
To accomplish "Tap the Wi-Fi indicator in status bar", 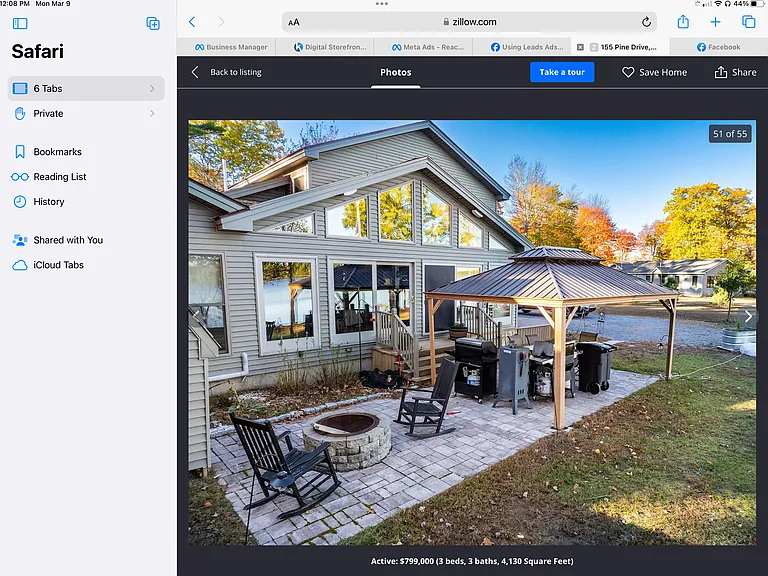I will [x=718, y=3].
